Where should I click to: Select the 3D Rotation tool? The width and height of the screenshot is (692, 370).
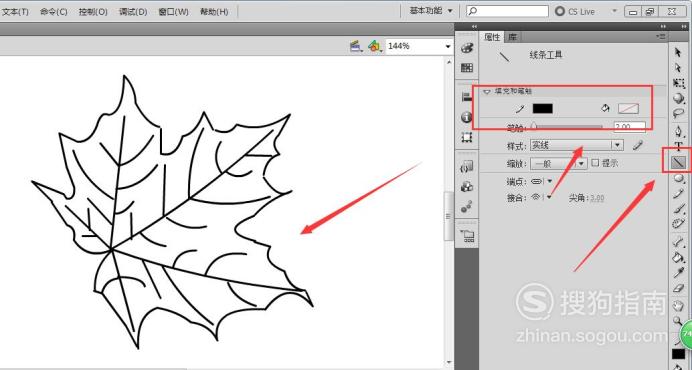tap(678, 98)
